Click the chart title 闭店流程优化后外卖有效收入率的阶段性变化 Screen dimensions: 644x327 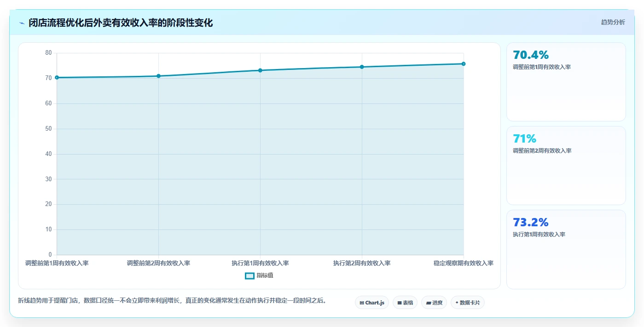(121, 23)
